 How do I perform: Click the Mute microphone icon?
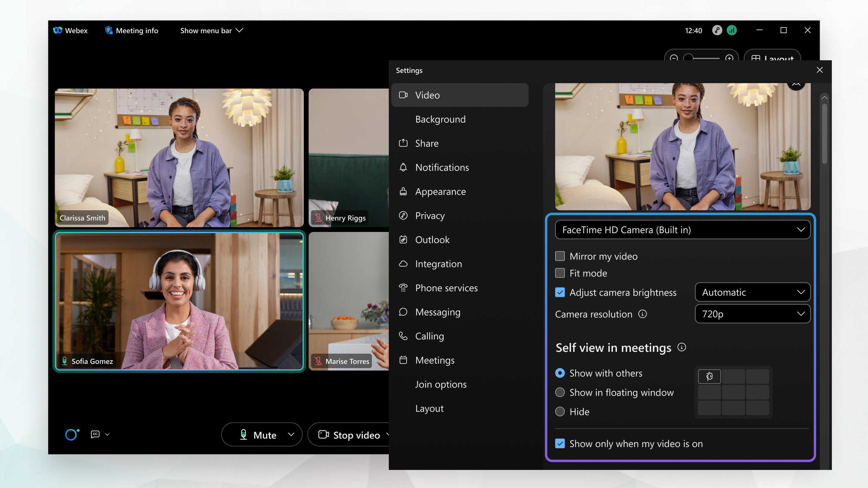click(x=244, y=434)
